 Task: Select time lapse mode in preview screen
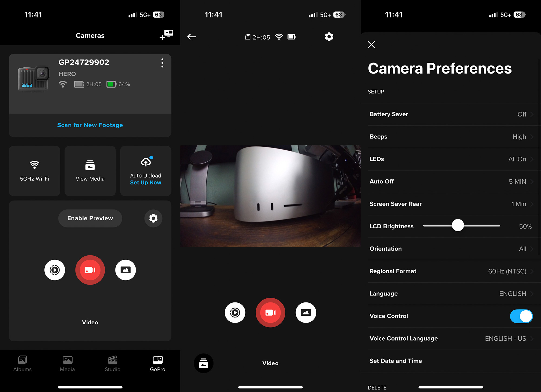tap(235, 313)
